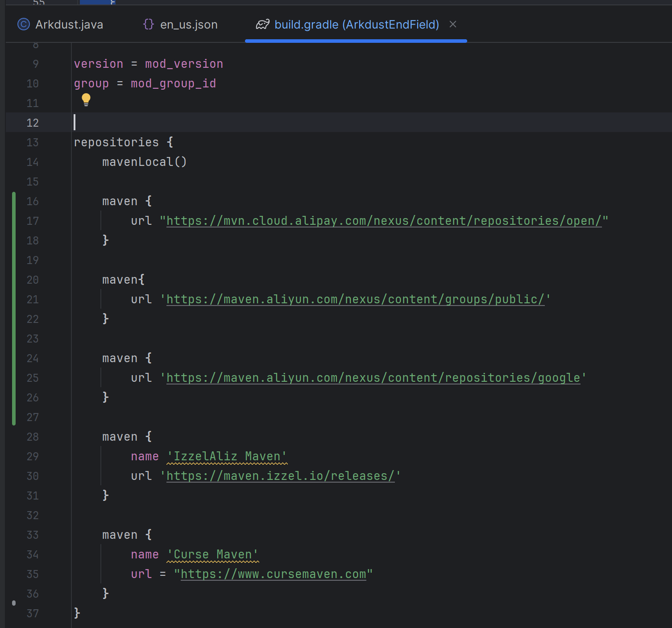Close the build.gradle tab
Screen dimensions: 672x628
[x=453, y=25]
